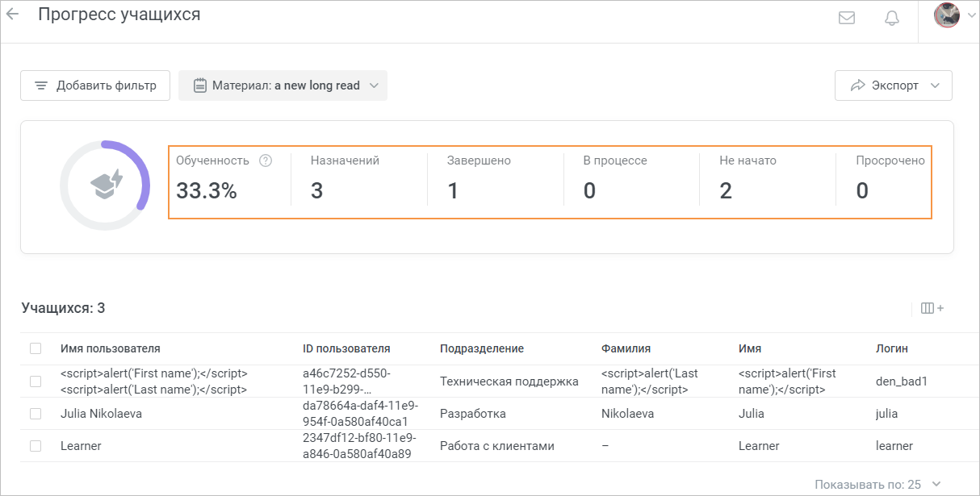Toggle the select-all checkbox in table header
The height and width of the screenshot is (496, 980).
click(x=36, y=348)
